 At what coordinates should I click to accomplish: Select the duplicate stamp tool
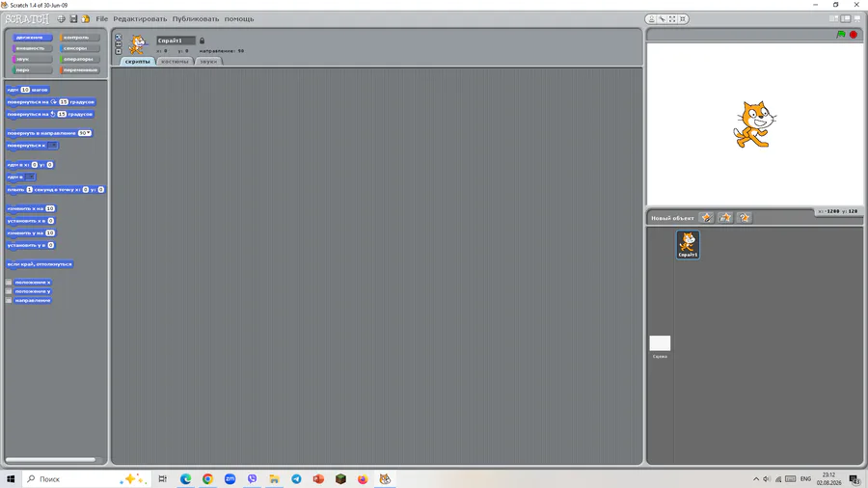652,19
